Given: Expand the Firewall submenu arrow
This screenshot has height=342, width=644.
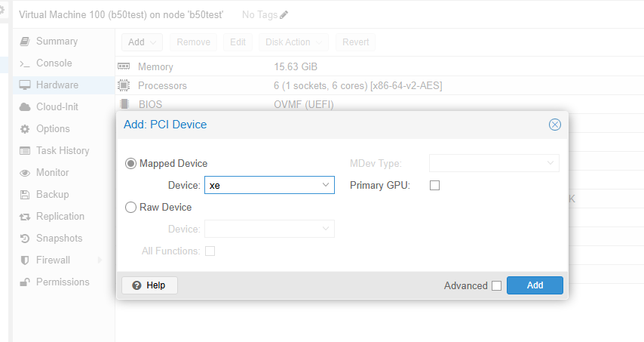Looking at the screenshot, I should [100, 260].
